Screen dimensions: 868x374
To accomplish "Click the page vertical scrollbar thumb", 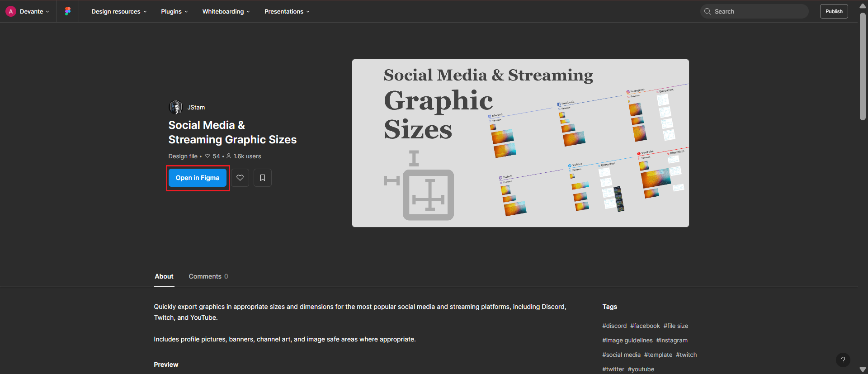I will click(863, 66).
